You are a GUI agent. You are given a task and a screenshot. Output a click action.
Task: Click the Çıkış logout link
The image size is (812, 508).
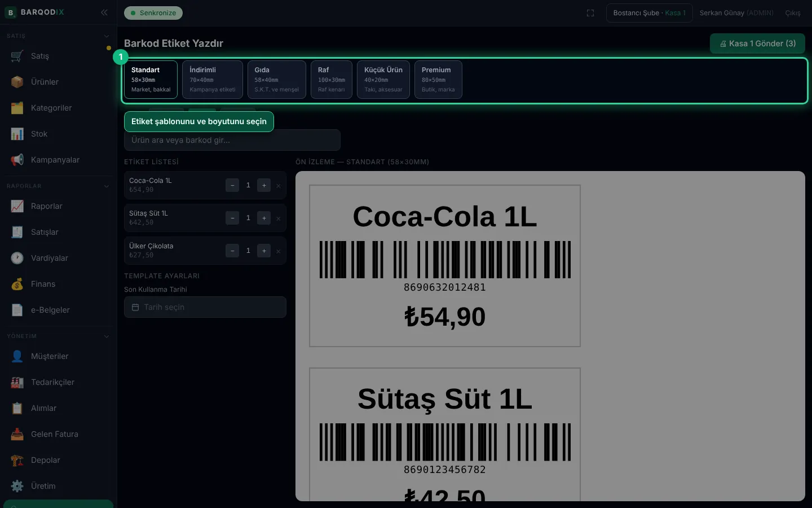coord(793,13)
